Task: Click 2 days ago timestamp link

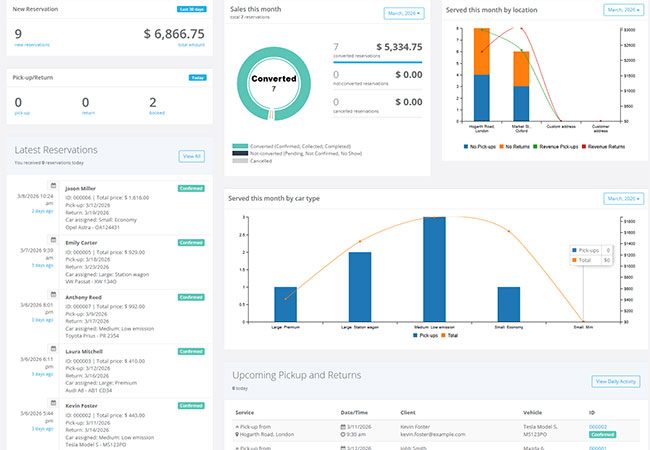Action: [x=43, y=211]
